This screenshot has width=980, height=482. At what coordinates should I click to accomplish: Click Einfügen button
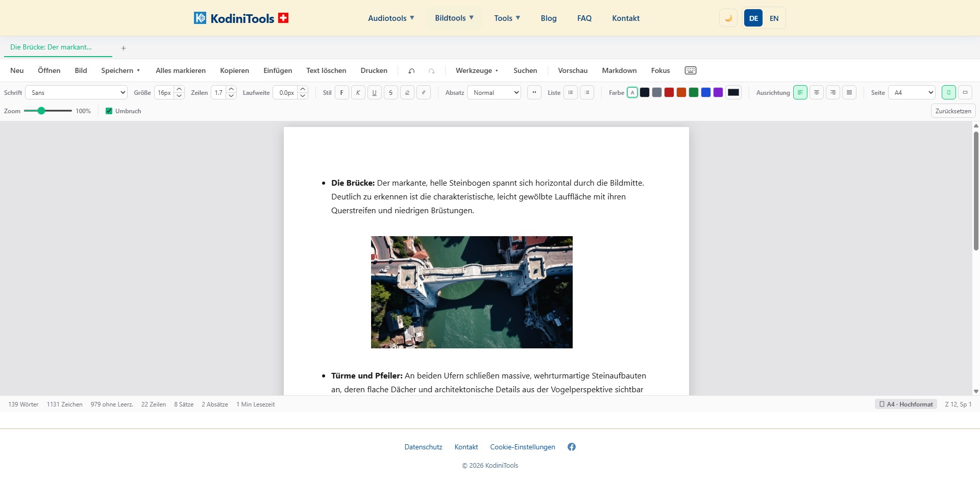pos(278,70)
